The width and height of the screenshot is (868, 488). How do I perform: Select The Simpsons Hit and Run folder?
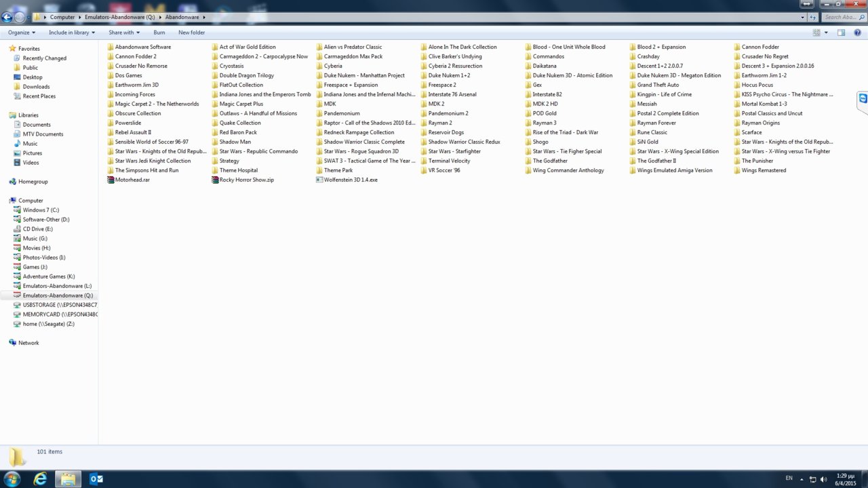click(146, 170)
